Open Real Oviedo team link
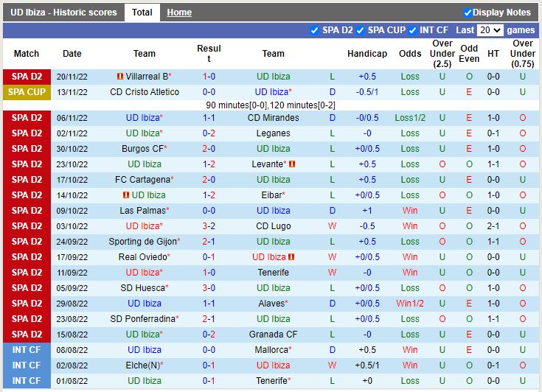542x392 pixels. tap(142, 257)
